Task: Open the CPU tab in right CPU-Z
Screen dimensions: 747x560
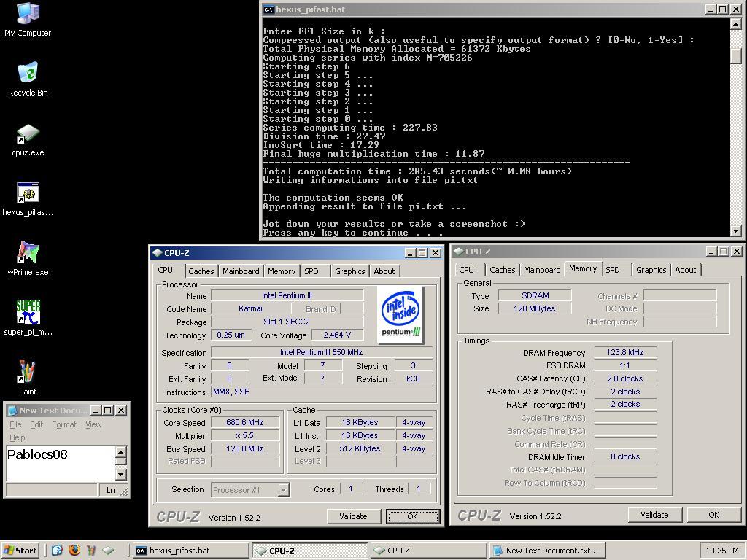Action: pyautogui.click(x=466, y=270)
